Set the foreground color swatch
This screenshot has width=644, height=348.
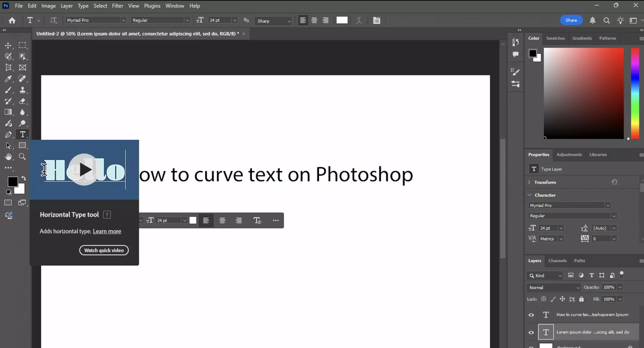[13, 181]
